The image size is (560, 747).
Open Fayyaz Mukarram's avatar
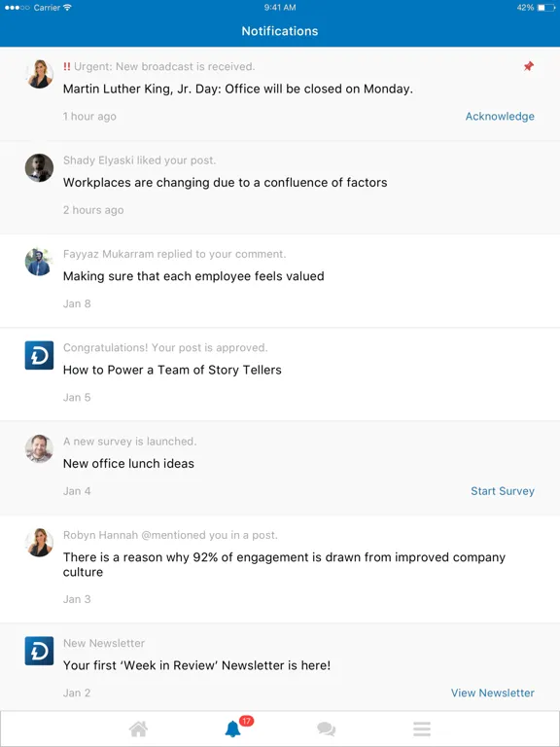pyautogui.click(x=39, y=262)
